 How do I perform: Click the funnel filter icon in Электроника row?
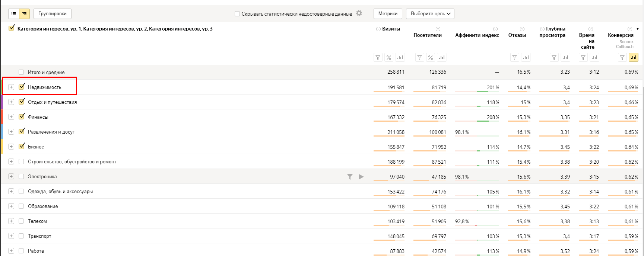(x=350, y=177)
